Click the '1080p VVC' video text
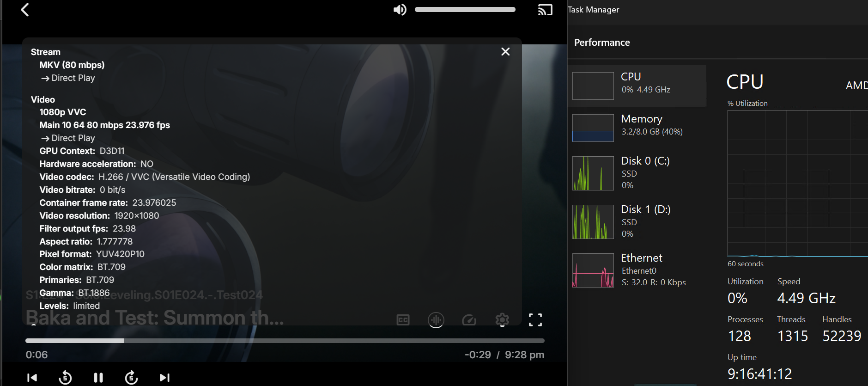 tap(63, 112)
